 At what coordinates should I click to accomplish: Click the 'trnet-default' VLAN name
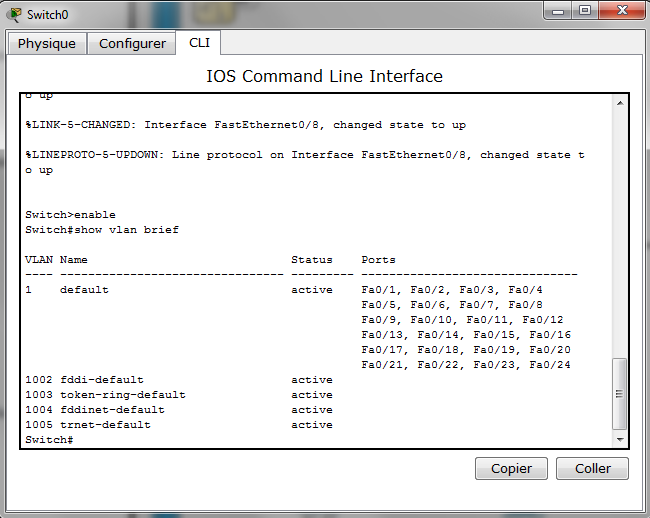pyautogui.click(x=105, y=424)
